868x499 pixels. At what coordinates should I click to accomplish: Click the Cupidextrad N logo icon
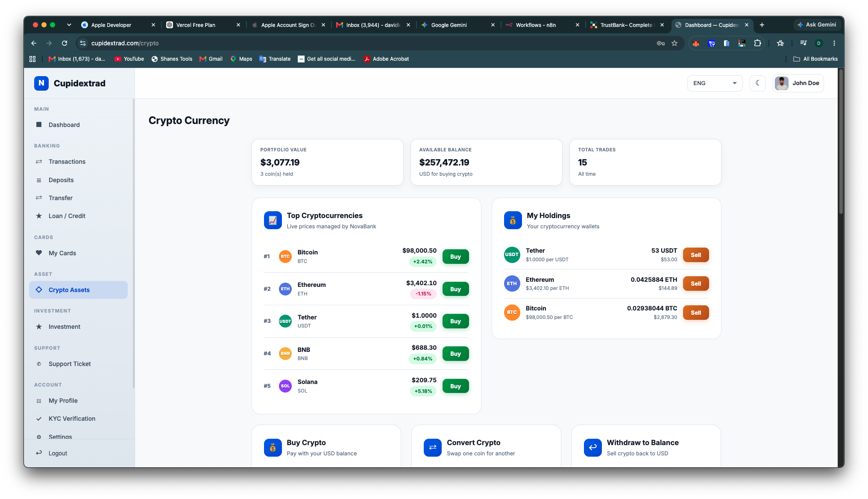pyautogui.click(x=41, y=83)
